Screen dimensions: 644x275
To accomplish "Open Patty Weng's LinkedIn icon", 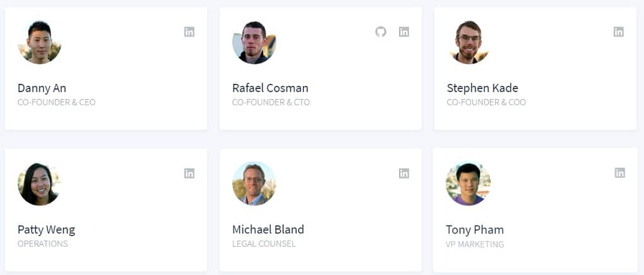I will point(189,173).
